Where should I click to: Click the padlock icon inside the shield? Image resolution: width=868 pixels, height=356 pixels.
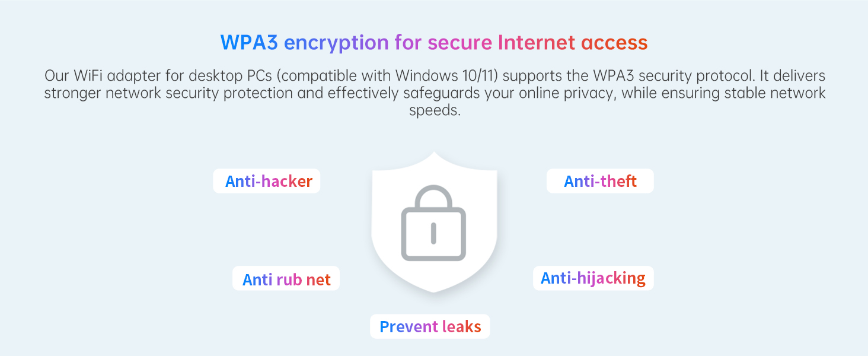click(433, 224)
